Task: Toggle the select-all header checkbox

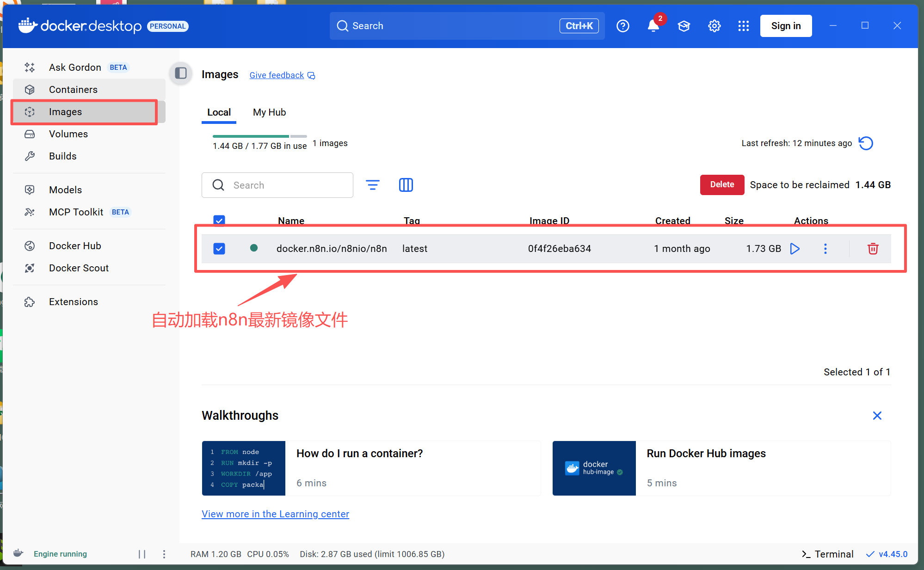Action: coord(219,220)
